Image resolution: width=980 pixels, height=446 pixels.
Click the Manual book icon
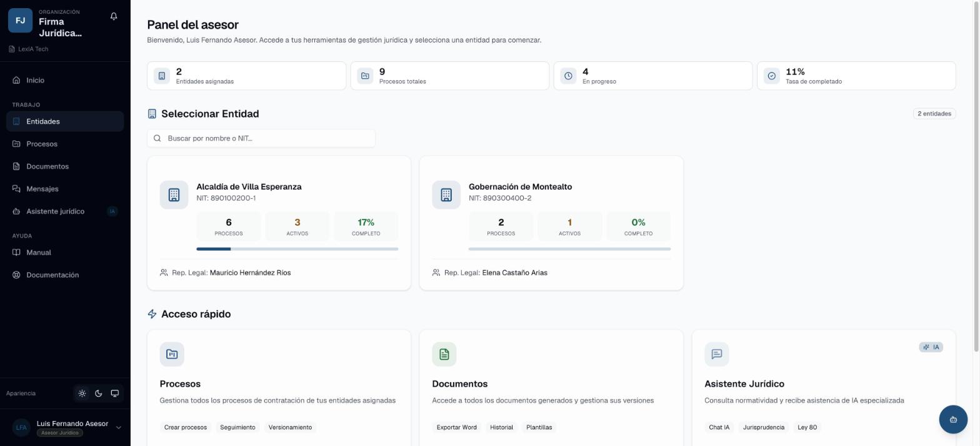[x=16, y=253]
